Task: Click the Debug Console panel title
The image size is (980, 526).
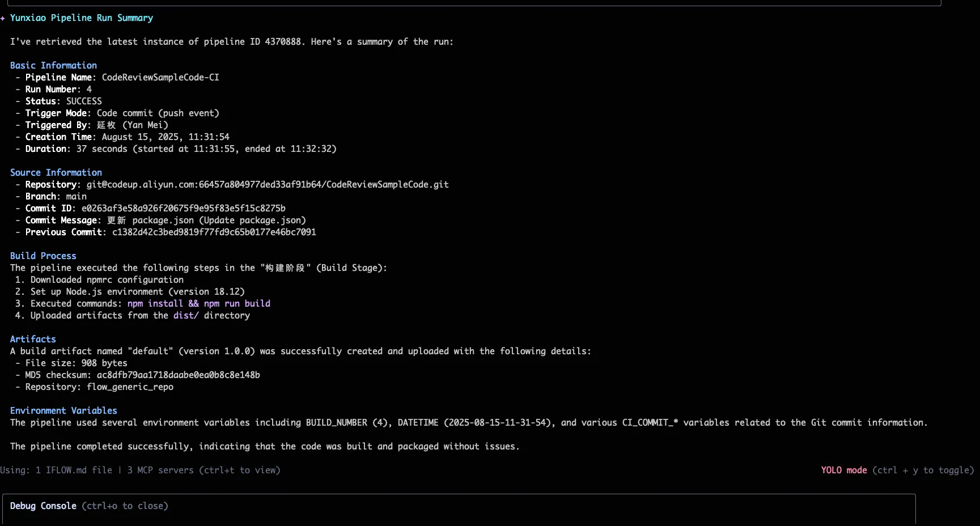Action: tap(43, 506)
